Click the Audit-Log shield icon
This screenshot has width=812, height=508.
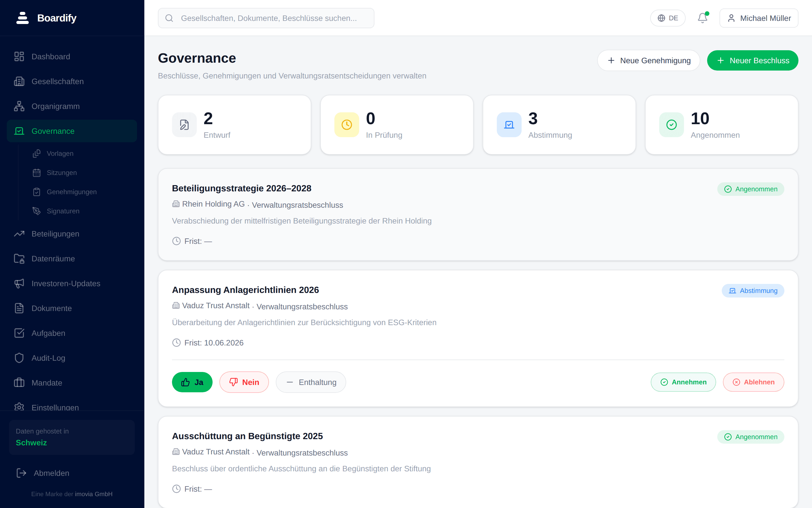[19, 358]
